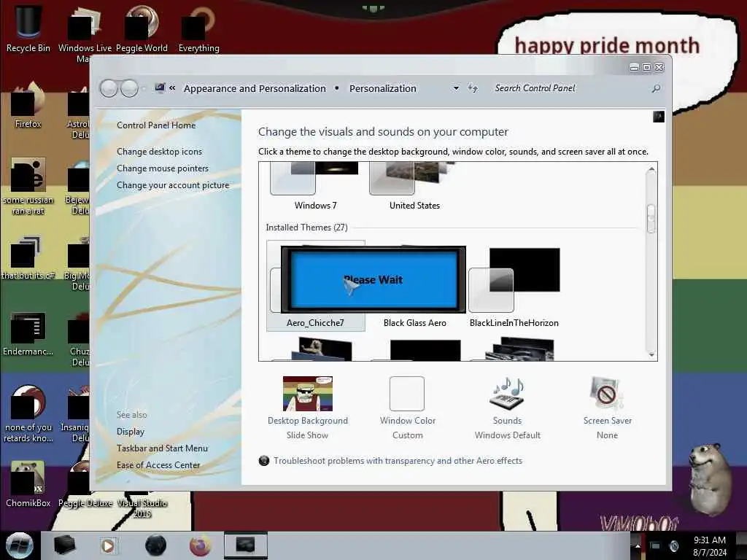The width and height of the screenshot is (747, 560).
Task: Open the Desktop Background slide show settings
Action: coord(308,408)
